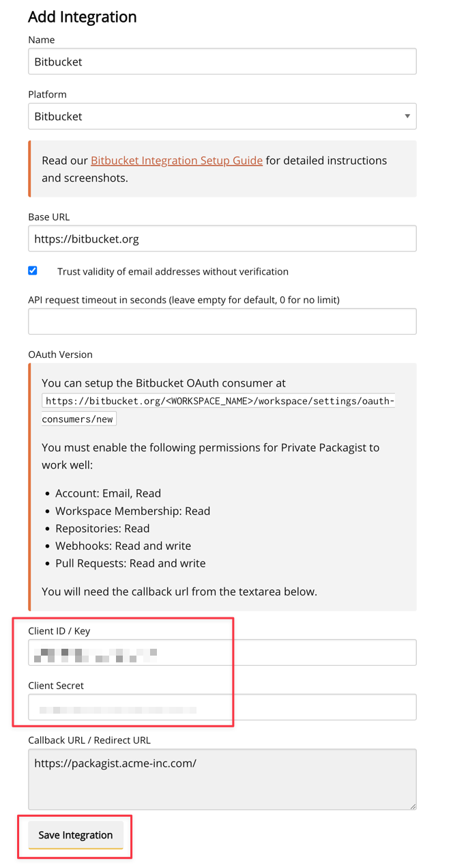Click inside the Base URL field
Image resolution: width=451 pixels, height=868 pixels.
point(222,238)
